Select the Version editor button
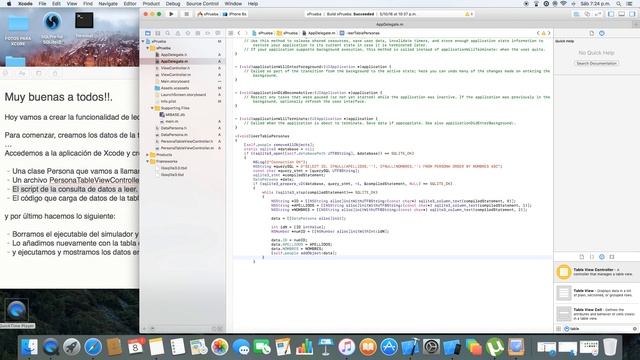640x360 pixels. (598, 14)
